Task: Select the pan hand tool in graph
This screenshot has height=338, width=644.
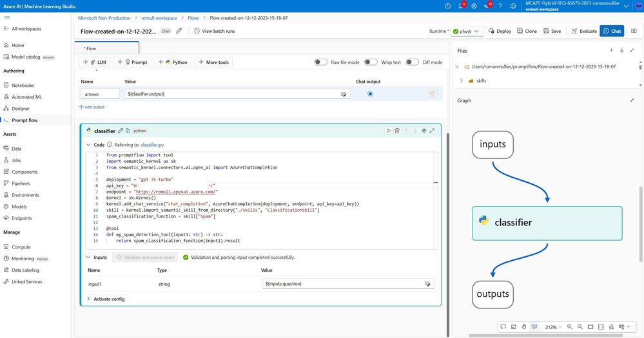Action: coord(524,327)
